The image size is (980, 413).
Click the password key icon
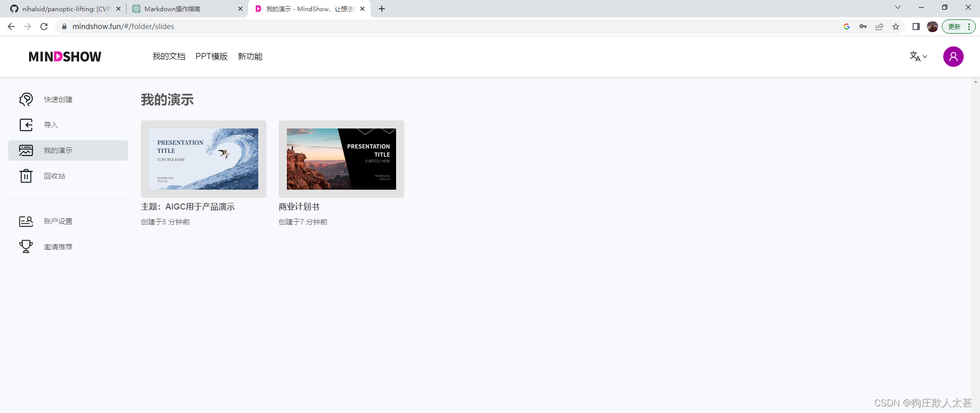(863, 27)
